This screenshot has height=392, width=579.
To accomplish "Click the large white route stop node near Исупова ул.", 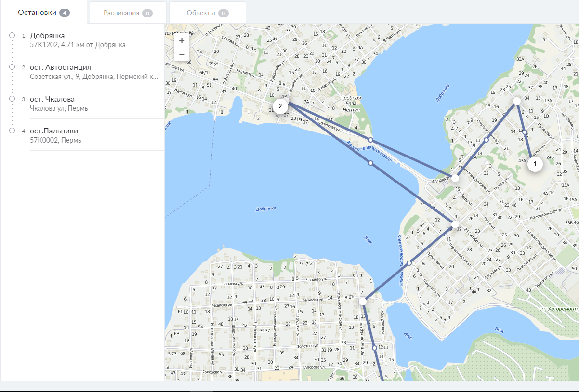I will click(455, 178).
